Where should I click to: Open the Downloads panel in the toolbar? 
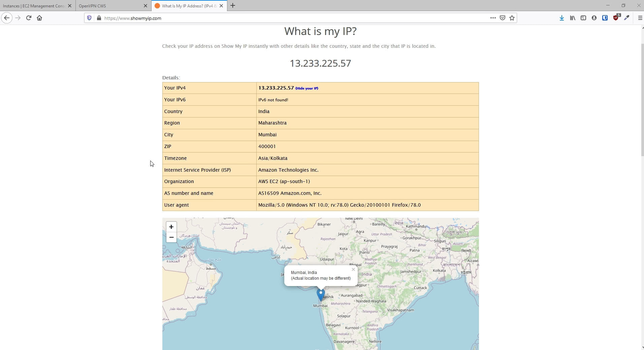point(561,18)
